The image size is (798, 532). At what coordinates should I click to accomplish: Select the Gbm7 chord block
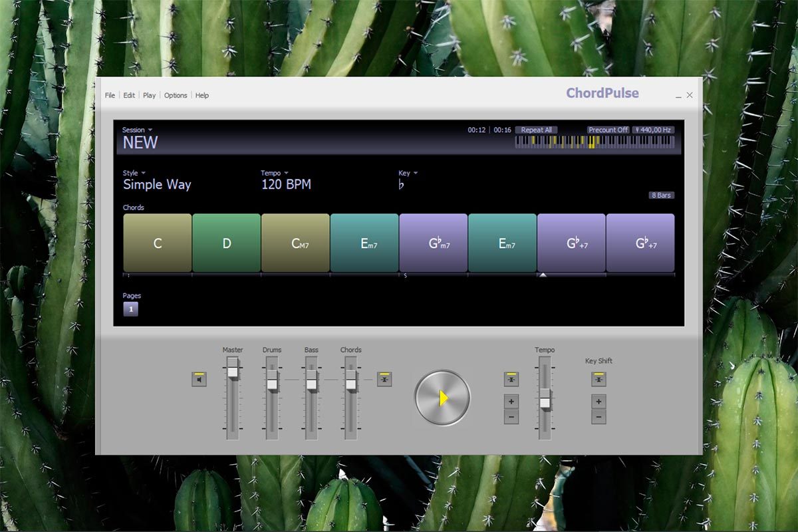point(434,243)
